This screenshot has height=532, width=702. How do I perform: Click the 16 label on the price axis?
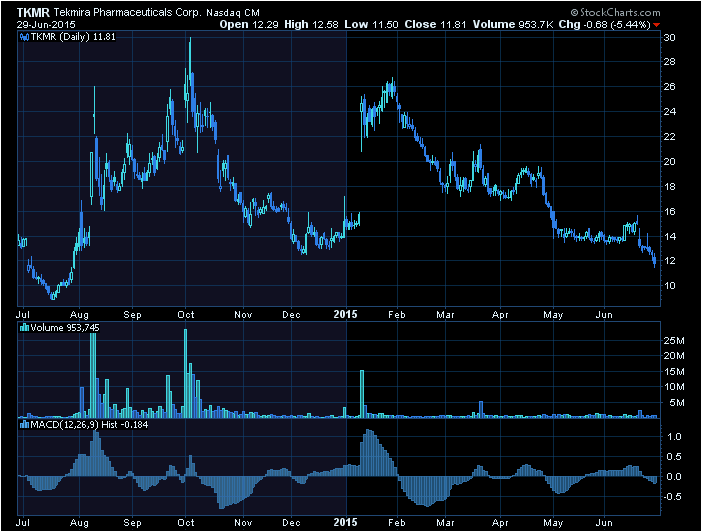[x=669, y=211]
